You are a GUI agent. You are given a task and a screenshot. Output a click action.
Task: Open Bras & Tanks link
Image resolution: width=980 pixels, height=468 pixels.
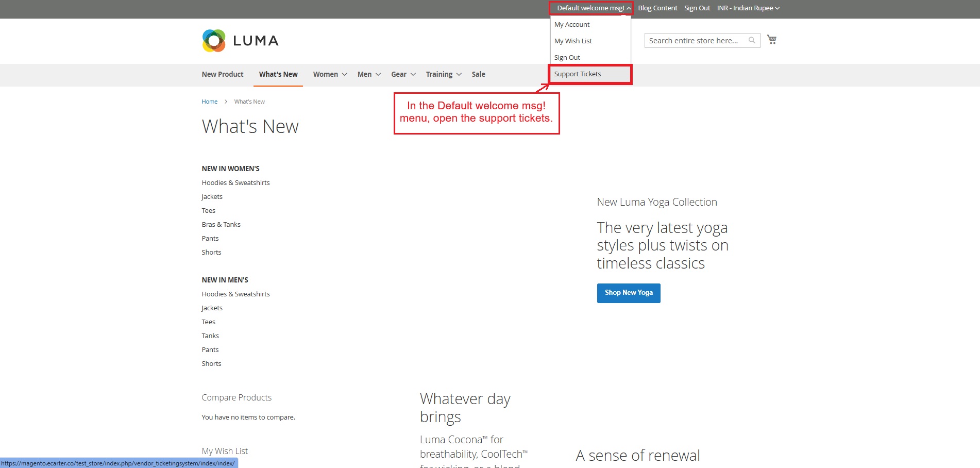tap(221, 225)
